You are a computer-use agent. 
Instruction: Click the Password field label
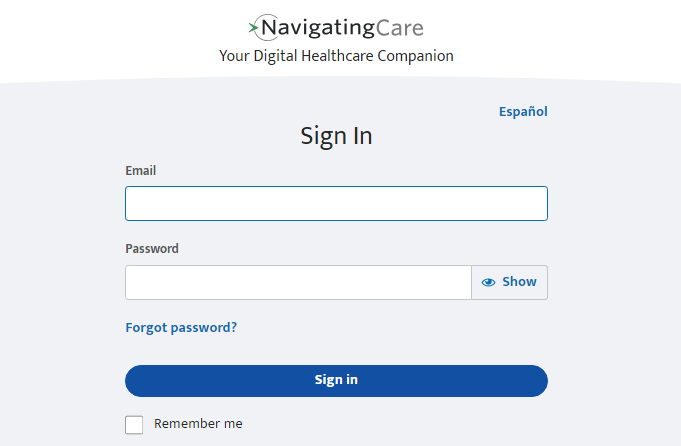point(152,249)
